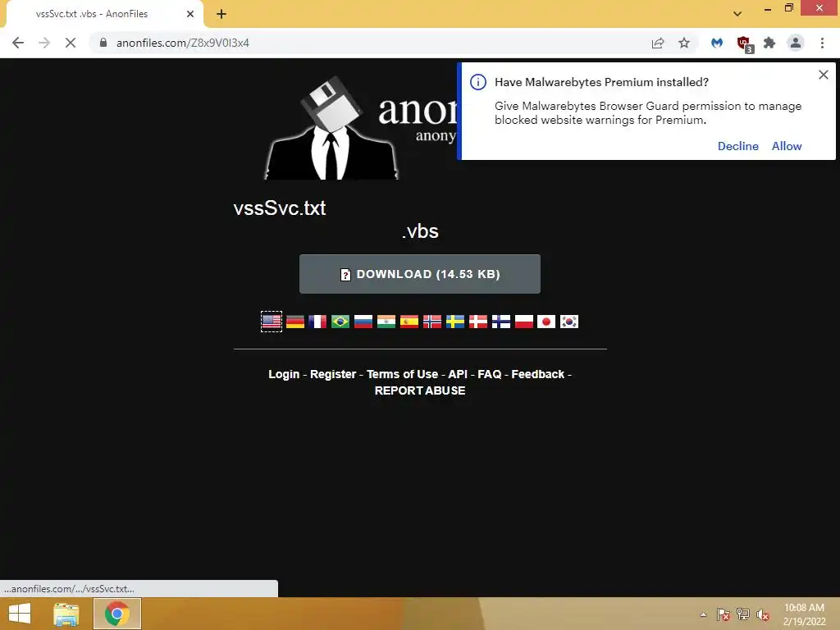
Task: Click Allow in Malwarebytes prompt
Action: pyautogui.click(x=787, y=146)
